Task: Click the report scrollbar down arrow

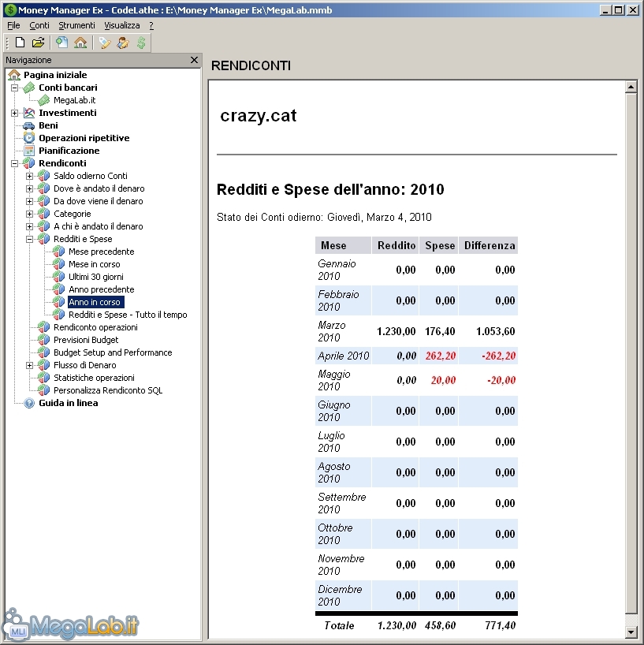Action: coord(630,632)
